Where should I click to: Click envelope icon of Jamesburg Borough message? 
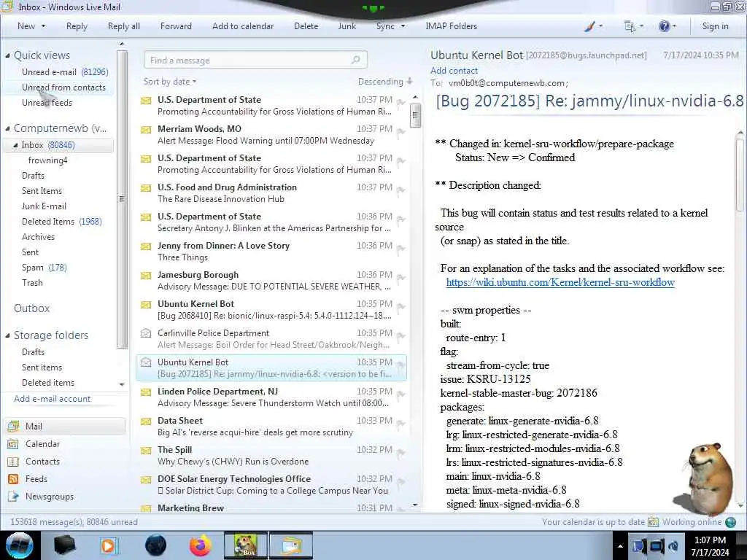pos(146,275)
